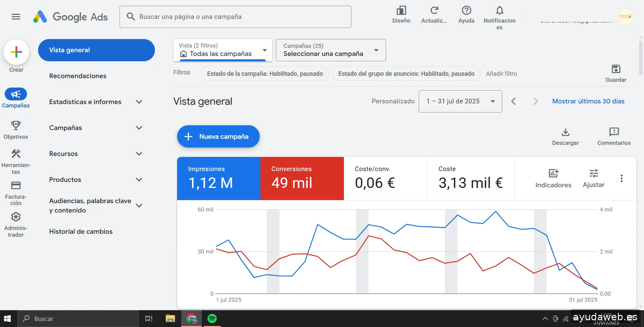This screenshot has height=327, width=644.
Task: Open the date range dropdown
Action: point(460,101)
